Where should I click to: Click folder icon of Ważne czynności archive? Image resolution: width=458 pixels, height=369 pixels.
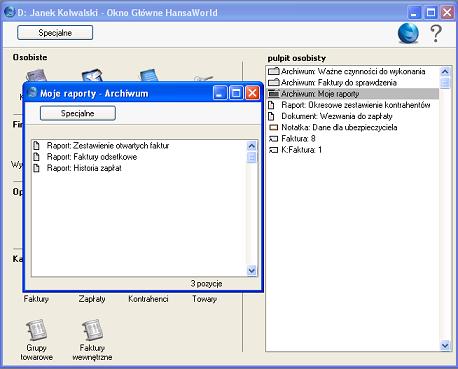click(274, 71)
